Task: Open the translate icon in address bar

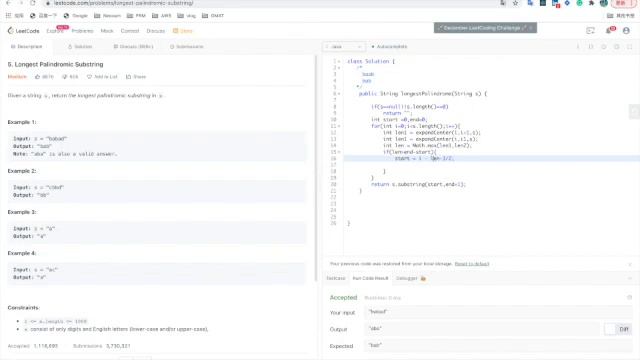Action: pos(503,3)
